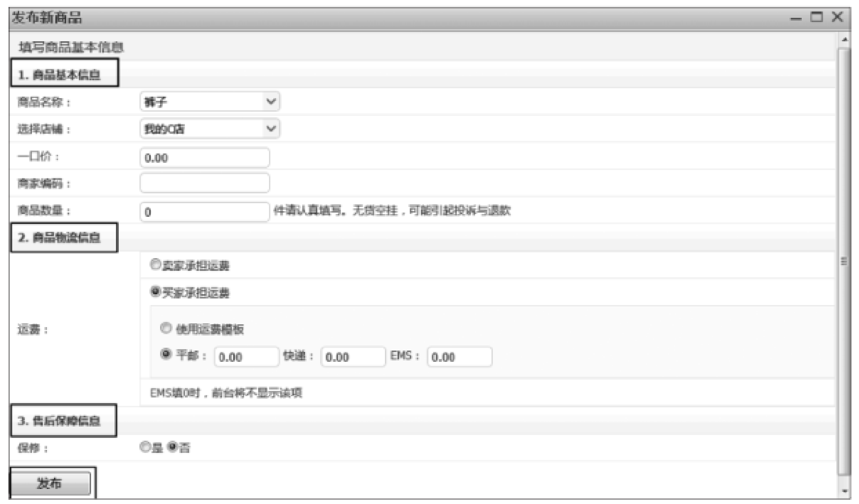Click the 商品数量 quantity field

(x=205, y=212)
